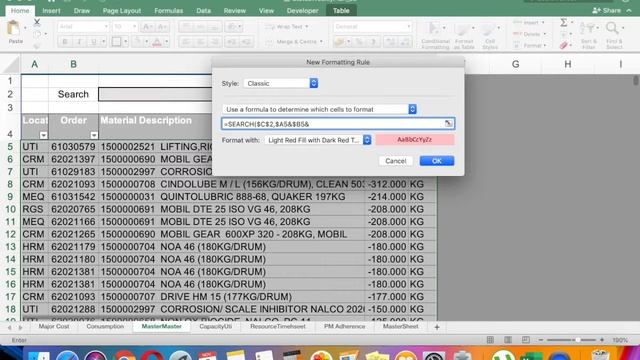Image resolution: width=640 pixels, height=360 pixels.
Task: Click the Wrap Text button
Action: (287, 27)
